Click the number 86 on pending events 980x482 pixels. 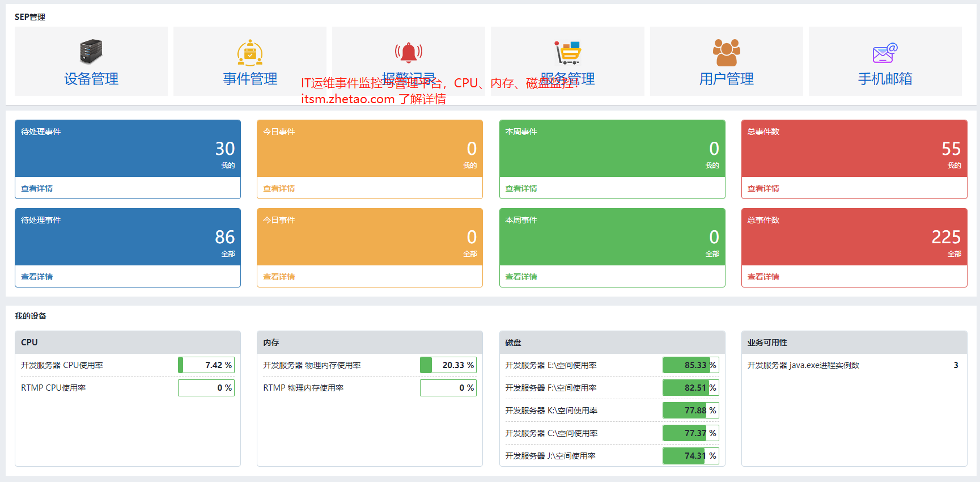[225, 237]
